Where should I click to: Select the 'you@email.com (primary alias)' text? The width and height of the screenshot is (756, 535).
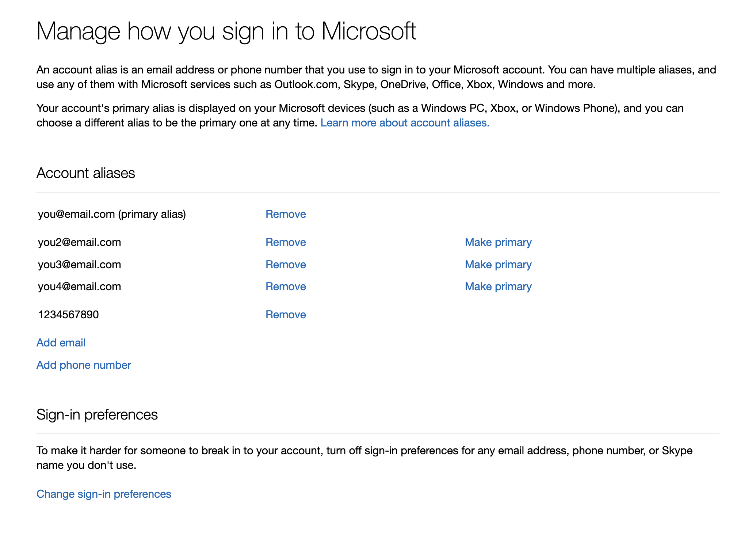pyautogui.click(x=112, y=214)
